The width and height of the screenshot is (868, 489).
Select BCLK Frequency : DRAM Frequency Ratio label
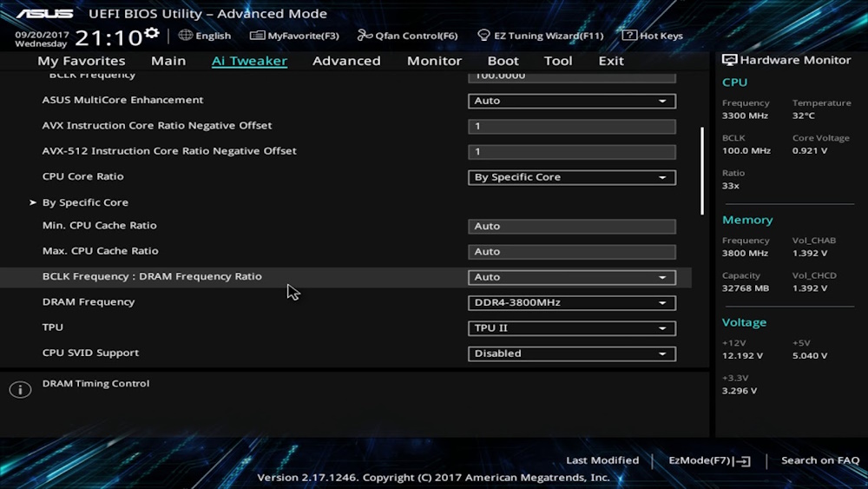click(x=152, y=276)
